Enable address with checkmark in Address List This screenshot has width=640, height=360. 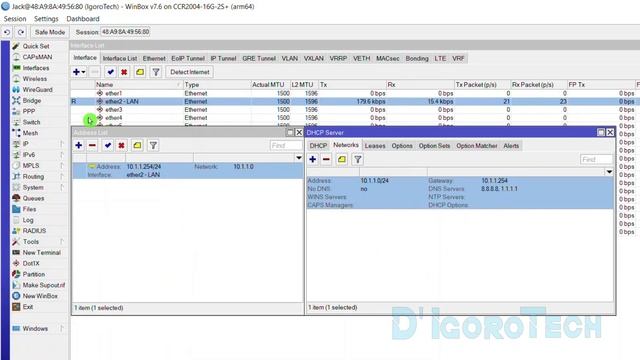tap(107, 145)
